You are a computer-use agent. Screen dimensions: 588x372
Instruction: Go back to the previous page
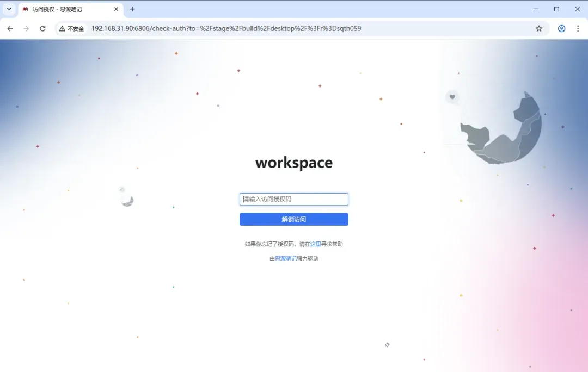(x=10, y=28)
